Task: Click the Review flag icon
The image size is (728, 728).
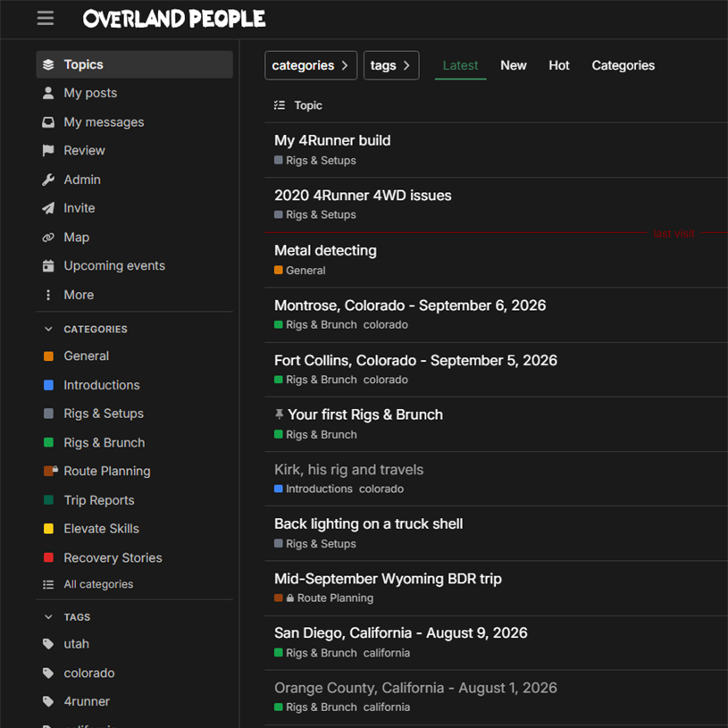Action: pyautogui.click(x=48, y=150)
